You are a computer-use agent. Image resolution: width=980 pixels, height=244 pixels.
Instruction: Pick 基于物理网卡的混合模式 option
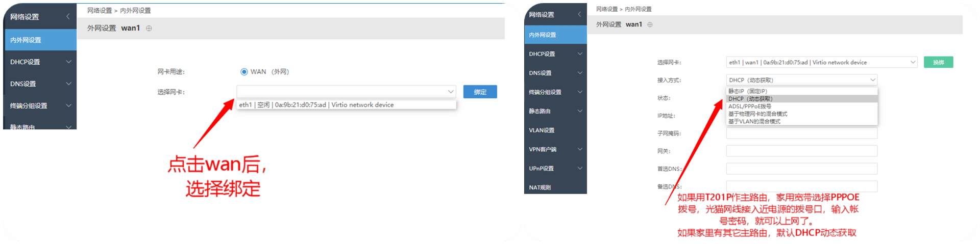(x=757, y=114)
